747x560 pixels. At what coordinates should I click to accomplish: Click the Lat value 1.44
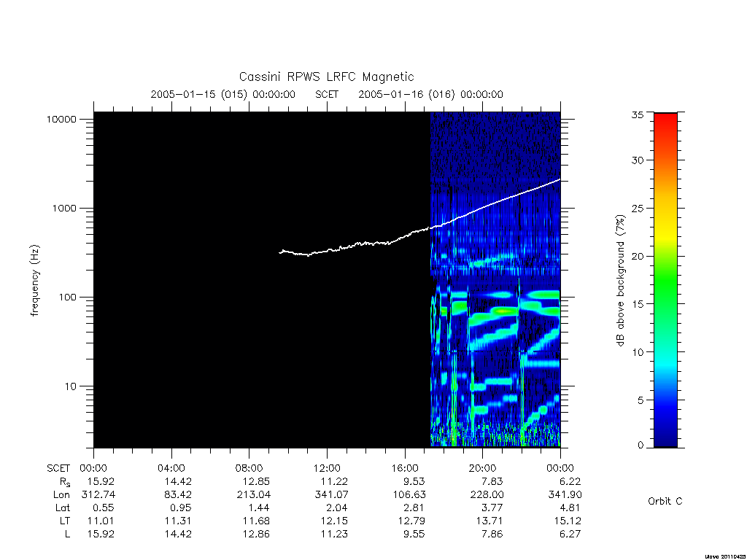point(259,507)
